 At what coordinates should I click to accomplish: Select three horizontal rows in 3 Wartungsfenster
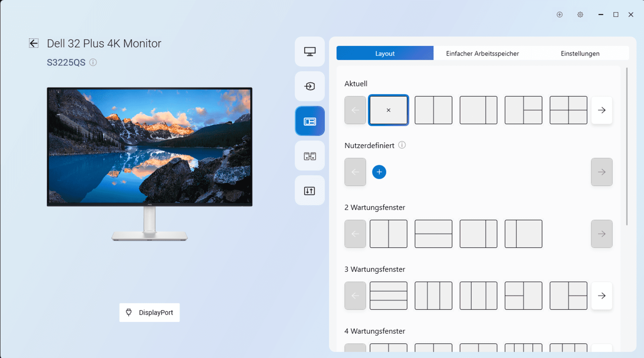point(388,296)
